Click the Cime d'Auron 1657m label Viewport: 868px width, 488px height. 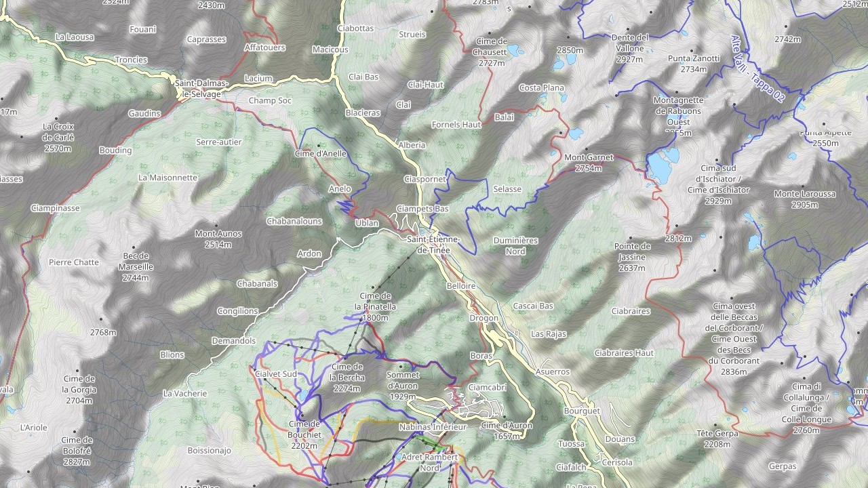point(507,430)
